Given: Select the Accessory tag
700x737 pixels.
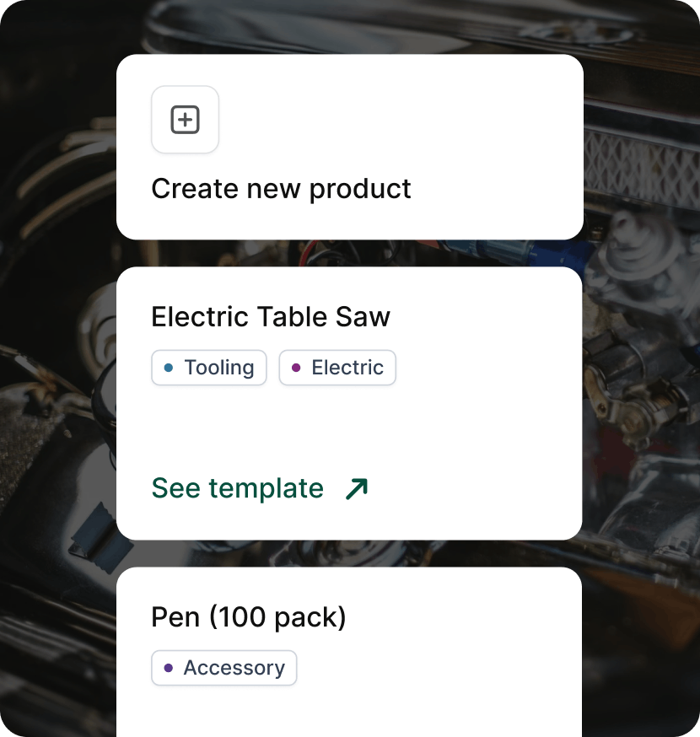Looking at the screenshot, I should click(x=224, y=668).
